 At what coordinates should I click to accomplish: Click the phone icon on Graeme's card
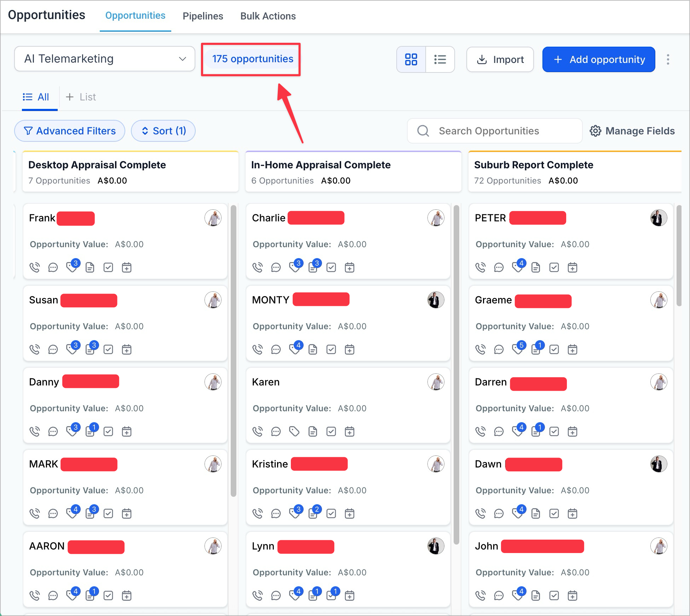tap(481, 349)
